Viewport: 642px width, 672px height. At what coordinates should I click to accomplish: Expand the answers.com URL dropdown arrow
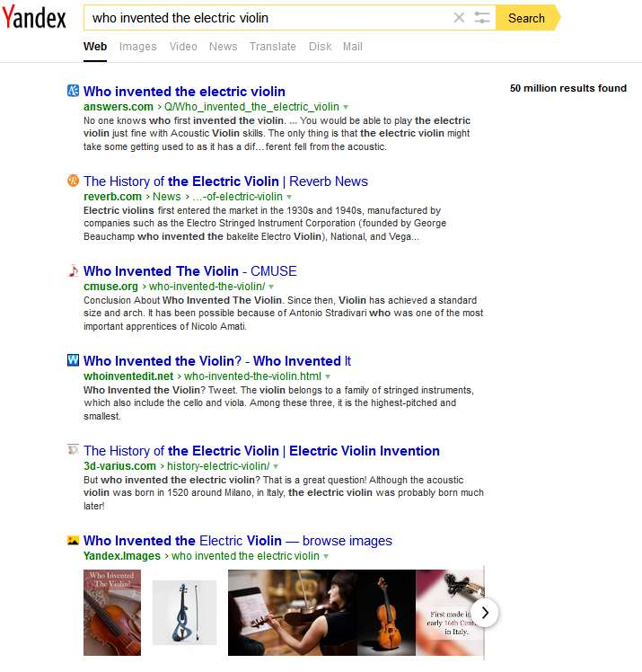pyautogui.click(x=346, y=107)
